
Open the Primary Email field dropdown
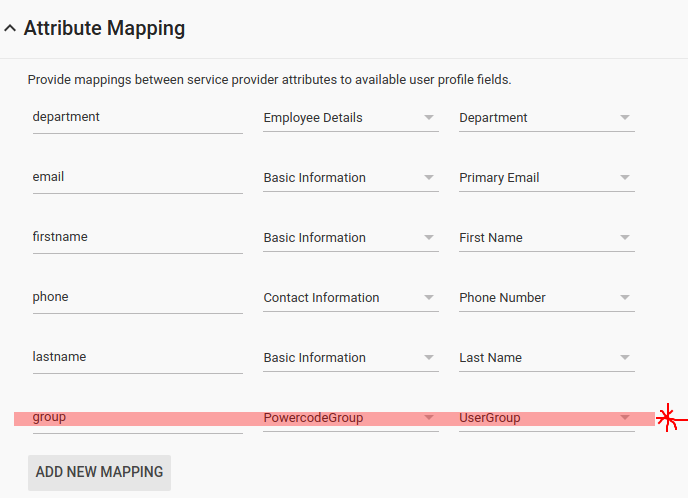547,178
